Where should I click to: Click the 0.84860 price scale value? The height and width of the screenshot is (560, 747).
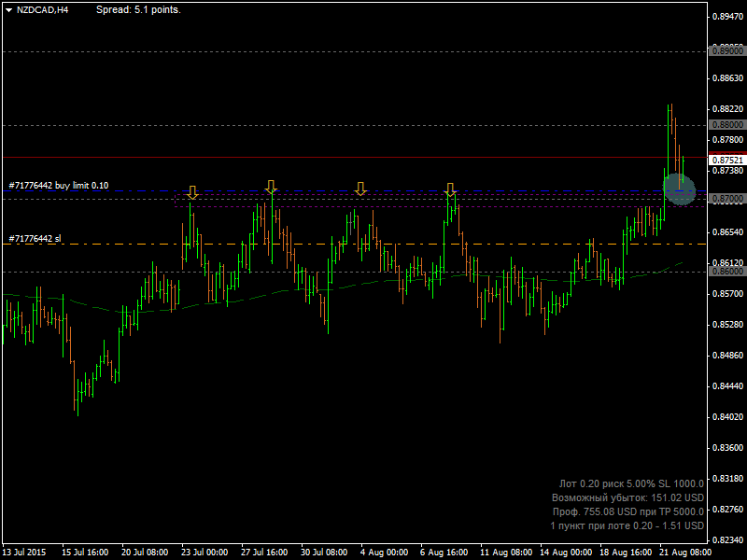[727, 356]
